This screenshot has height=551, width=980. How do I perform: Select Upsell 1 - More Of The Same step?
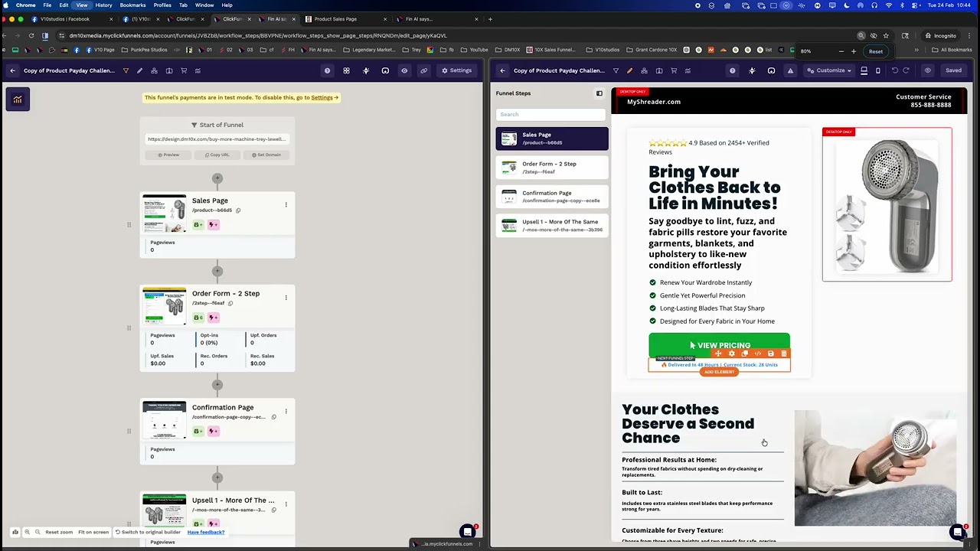552,226
